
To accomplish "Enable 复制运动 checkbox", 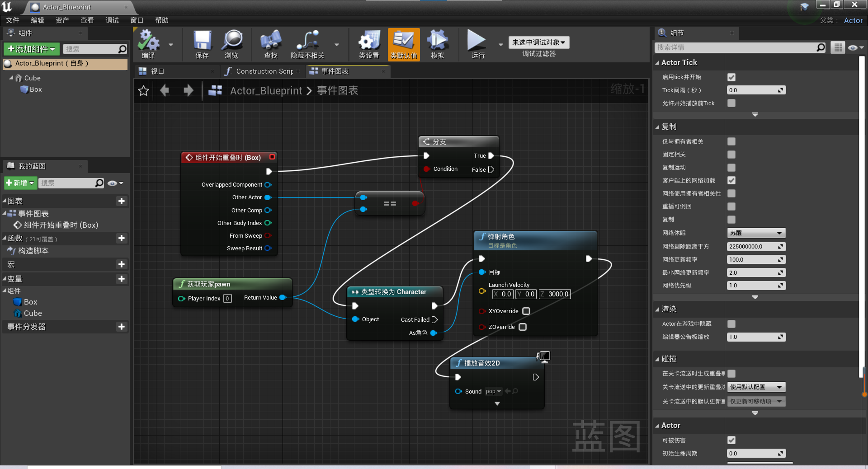I will [731, 168].
